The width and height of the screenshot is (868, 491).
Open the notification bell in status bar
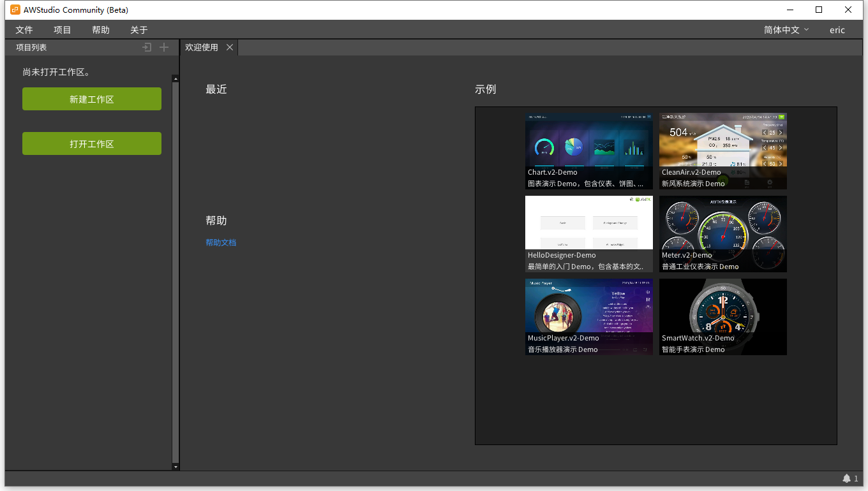pos(847,478)
